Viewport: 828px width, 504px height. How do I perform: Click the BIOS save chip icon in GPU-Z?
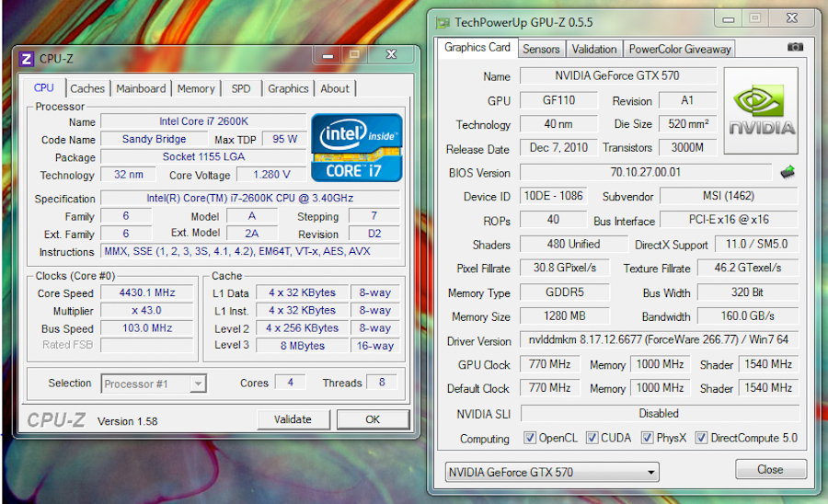[x=788, y=172]
